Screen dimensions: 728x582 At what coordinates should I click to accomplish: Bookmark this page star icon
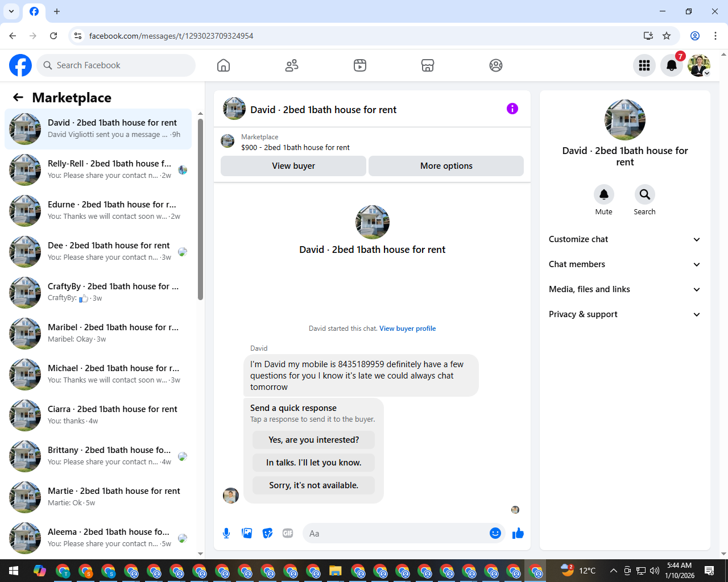pyautogui.click(x=667, y=36)
